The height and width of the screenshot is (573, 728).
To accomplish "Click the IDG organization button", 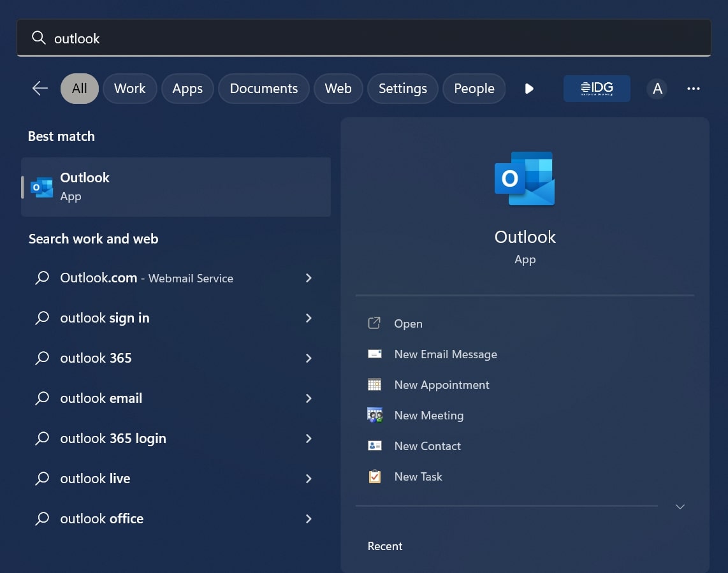I will 597,88.
